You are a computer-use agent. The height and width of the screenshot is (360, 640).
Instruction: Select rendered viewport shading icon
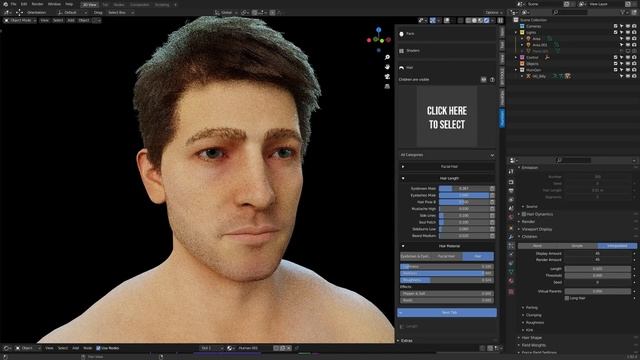click(487, 20)
